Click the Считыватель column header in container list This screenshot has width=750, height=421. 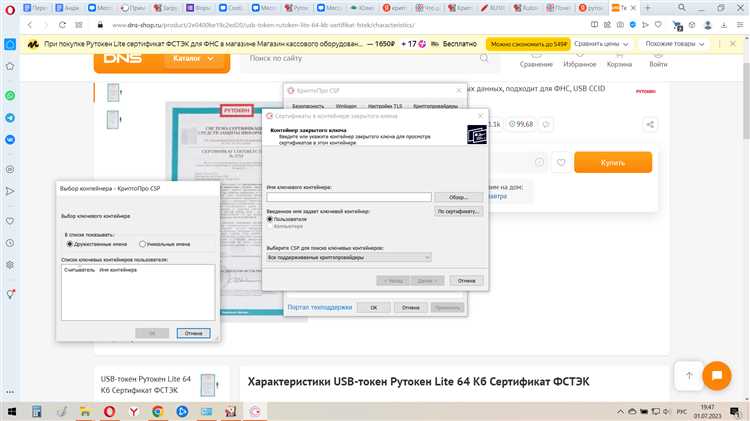point(80,270)
